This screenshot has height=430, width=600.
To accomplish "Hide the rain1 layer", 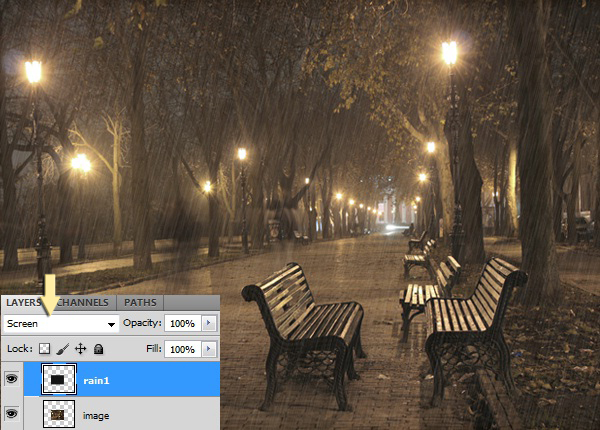I will pos(11,379).
